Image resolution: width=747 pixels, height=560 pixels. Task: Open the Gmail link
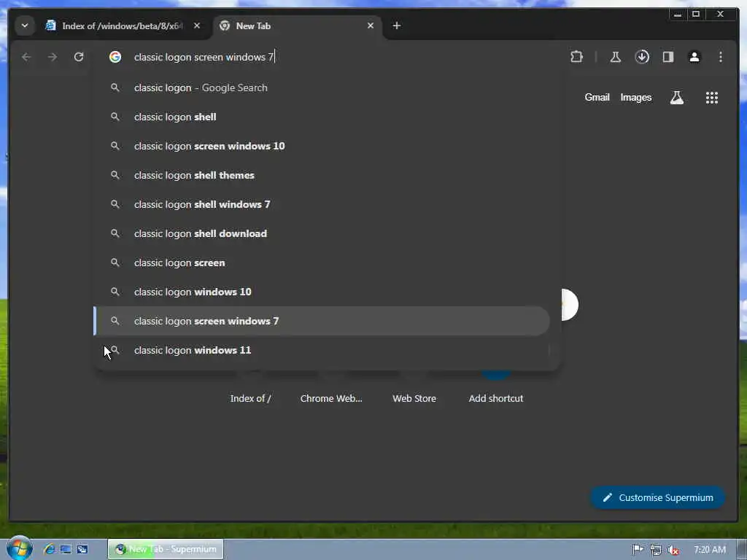(597, 97)
